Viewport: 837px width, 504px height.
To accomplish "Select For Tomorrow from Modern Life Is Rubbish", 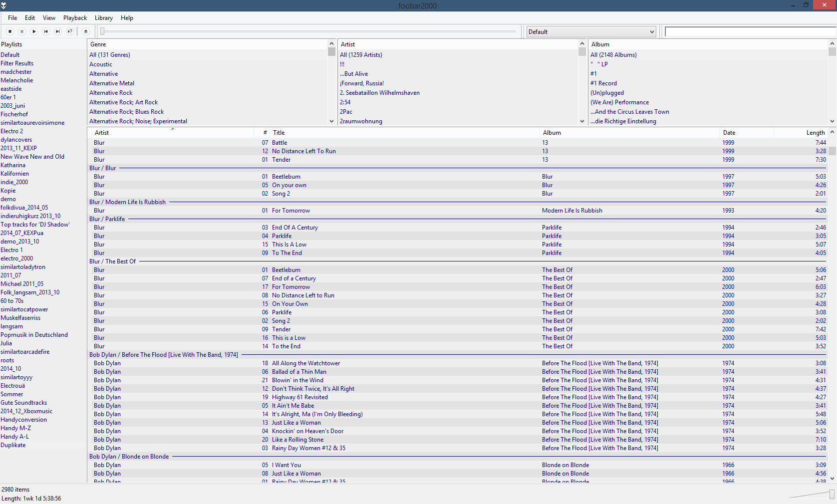I will tap(458, 211).
